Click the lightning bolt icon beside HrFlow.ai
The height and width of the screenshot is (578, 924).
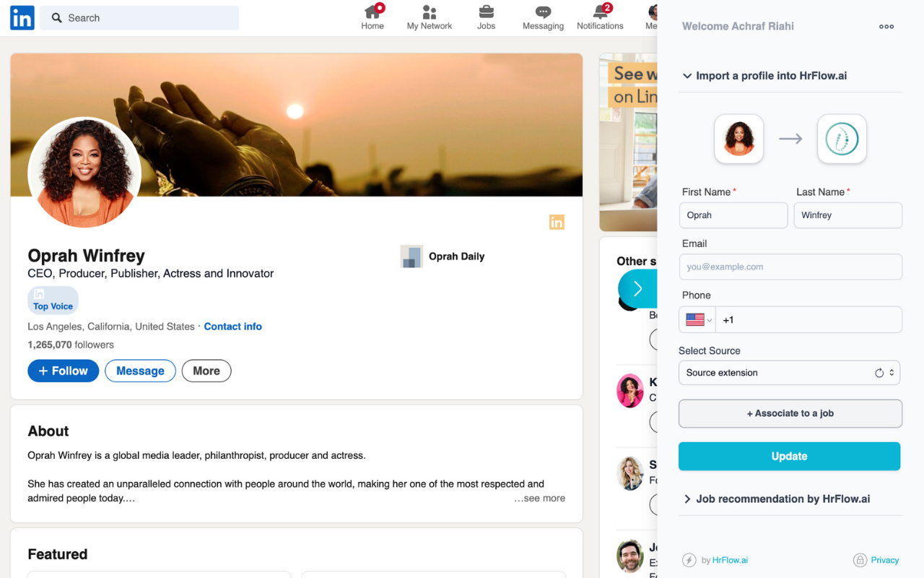point(689,560)
